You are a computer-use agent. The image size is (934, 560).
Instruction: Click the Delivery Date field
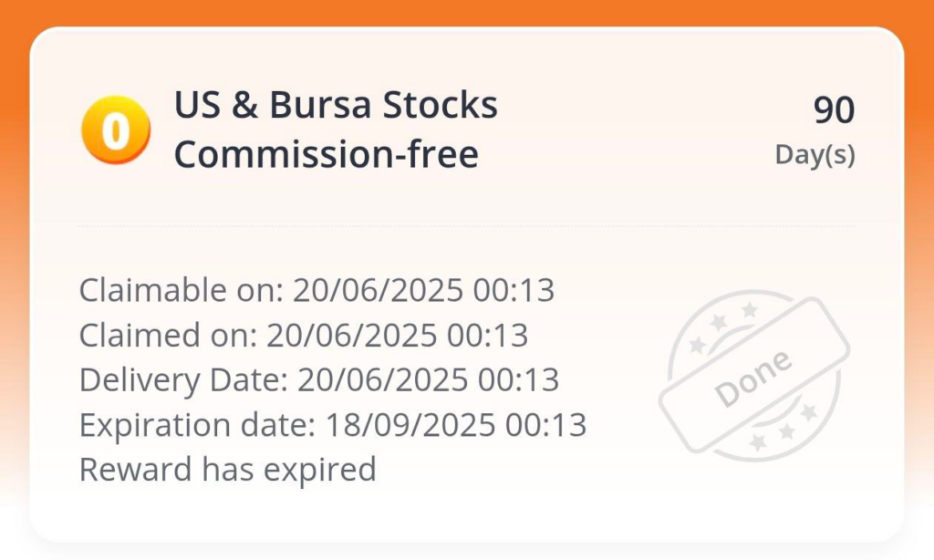tap(320, 379)
